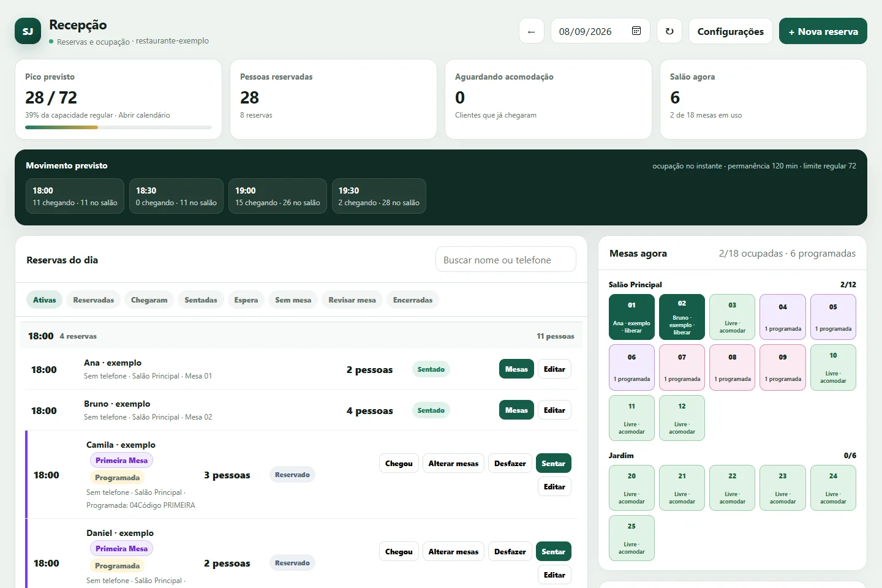Open Mesas for Ana's reservation
882x588 pixels.
516,369
